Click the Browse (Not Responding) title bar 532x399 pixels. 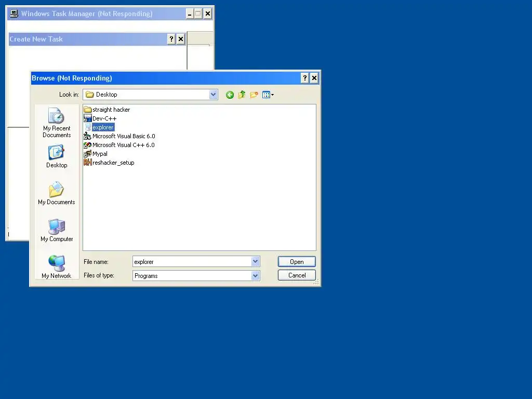click(x=166, y=78)
